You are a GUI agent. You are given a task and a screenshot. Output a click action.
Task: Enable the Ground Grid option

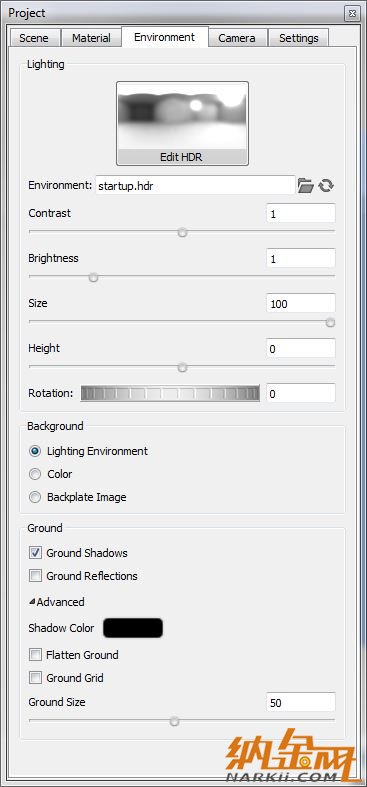click(35, 678)
